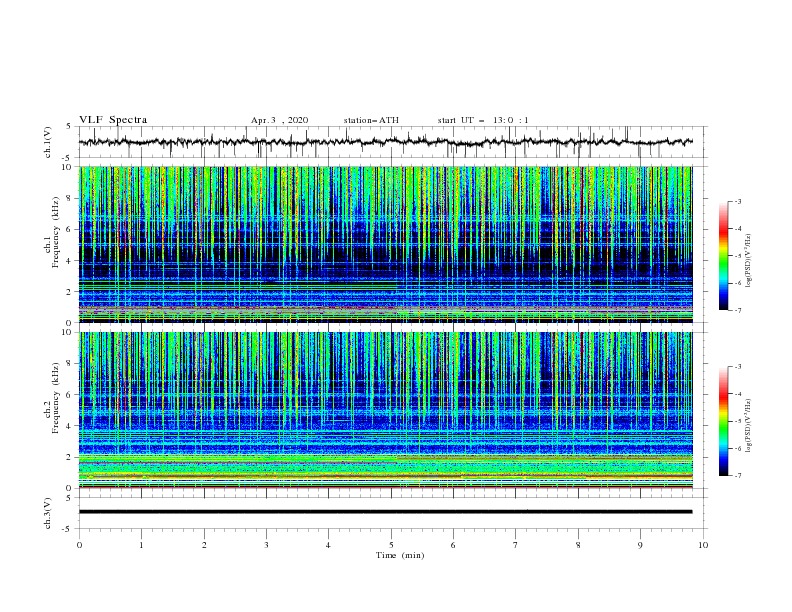Select the ch.1 colorbar log(PSD) label
Screen dimensions: 792x612
(x=748, y=261)
